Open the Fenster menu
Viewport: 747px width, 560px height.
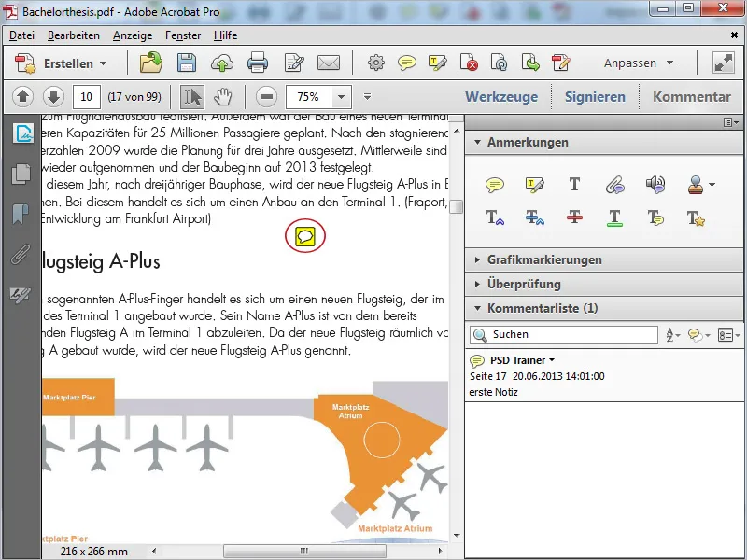pos(183,35)
